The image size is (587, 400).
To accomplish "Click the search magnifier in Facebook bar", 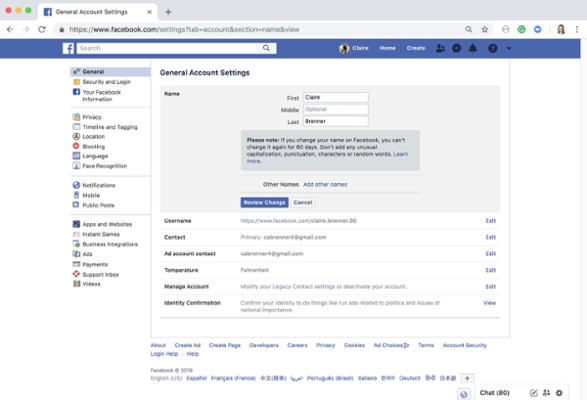I will (x=266, y=48).
